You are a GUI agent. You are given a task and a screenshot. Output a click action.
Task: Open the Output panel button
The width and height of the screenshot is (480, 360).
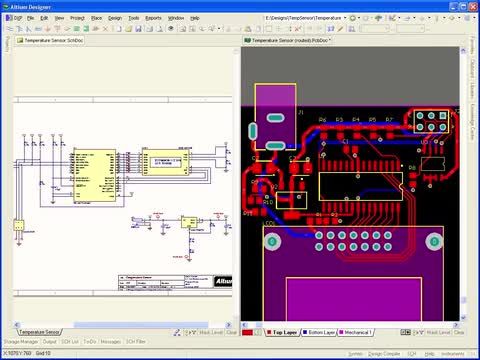click(50, 342)
